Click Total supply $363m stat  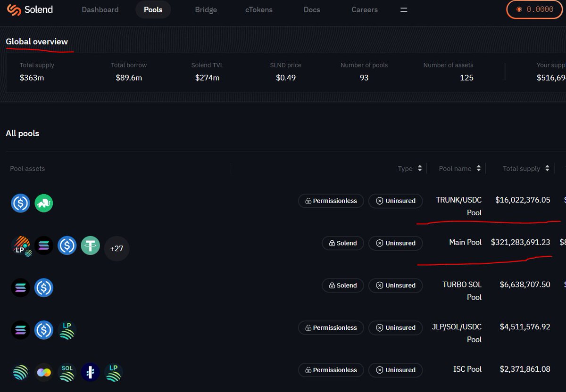click(x=37, y=72)
